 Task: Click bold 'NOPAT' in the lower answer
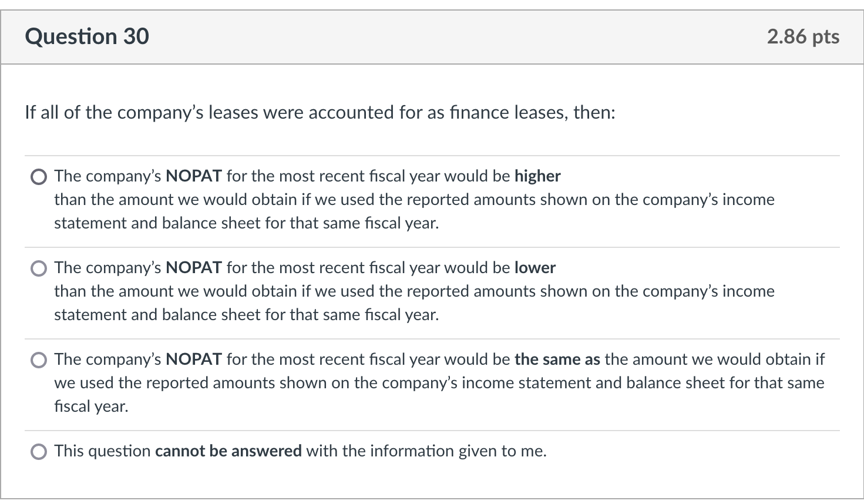coord(194,268)
